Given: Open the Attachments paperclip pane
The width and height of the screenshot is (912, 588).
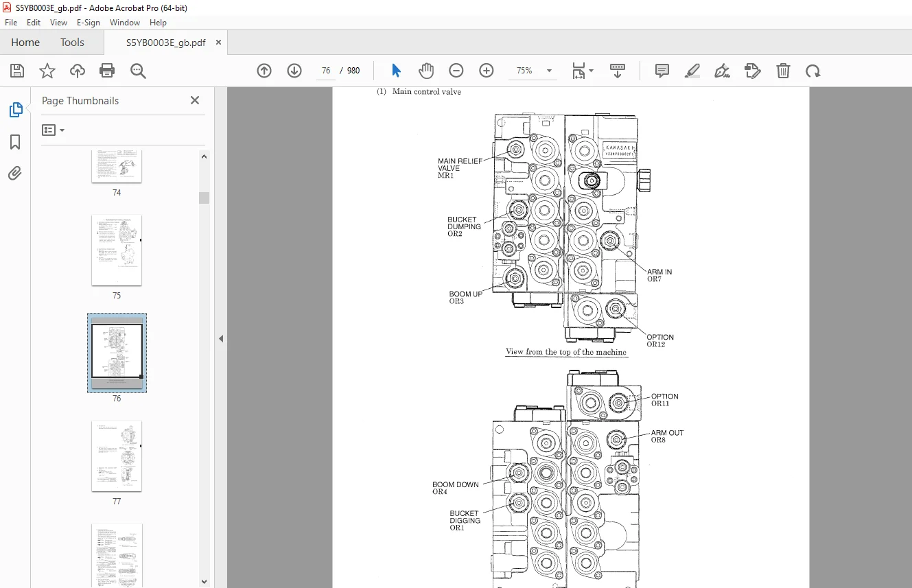Looking at the screenshot, I should (15, 174).
